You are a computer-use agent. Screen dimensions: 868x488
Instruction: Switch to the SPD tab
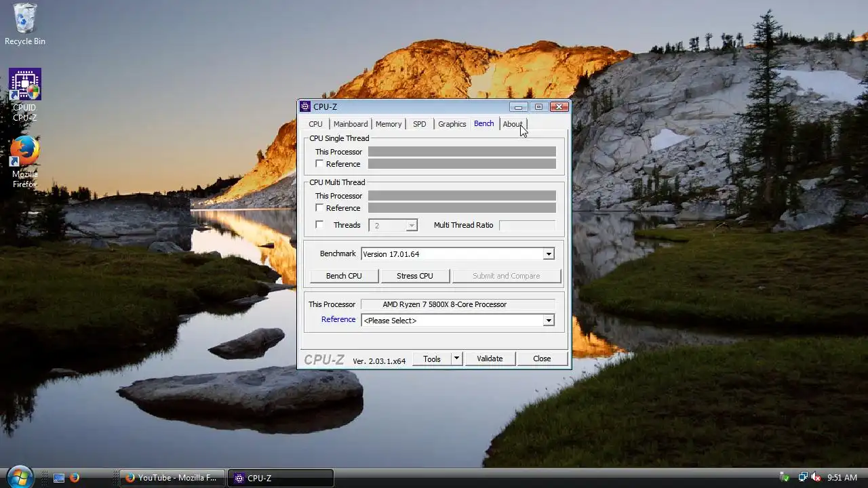click(x=420, y=124)
